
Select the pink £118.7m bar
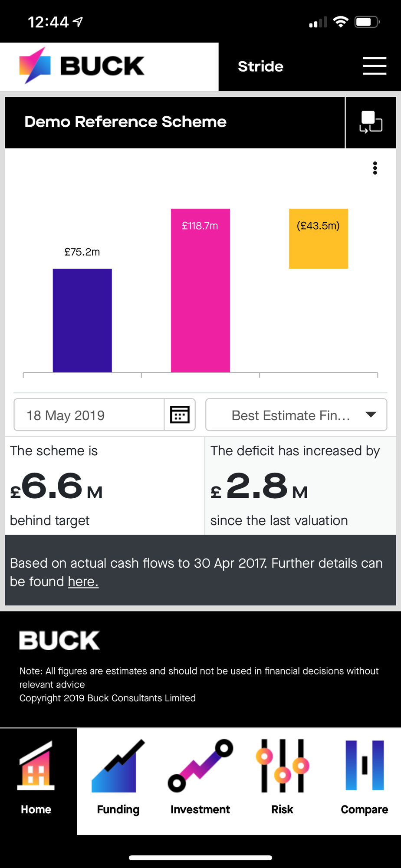coord(200,291)
